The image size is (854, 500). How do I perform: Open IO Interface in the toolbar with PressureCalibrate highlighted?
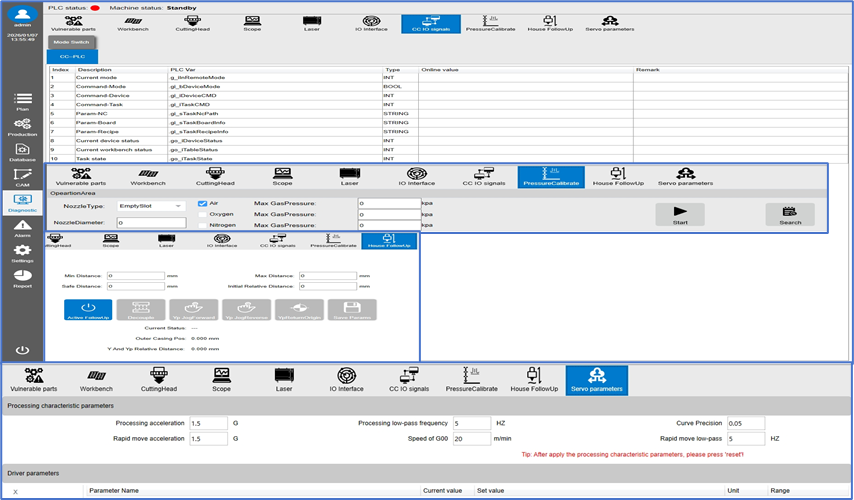(417, 177)
